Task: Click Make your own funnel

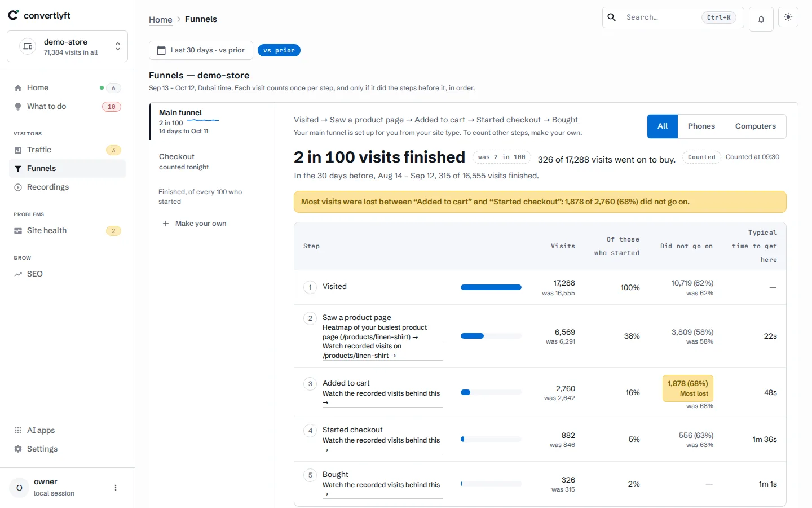Action: [x=195, y=224]
